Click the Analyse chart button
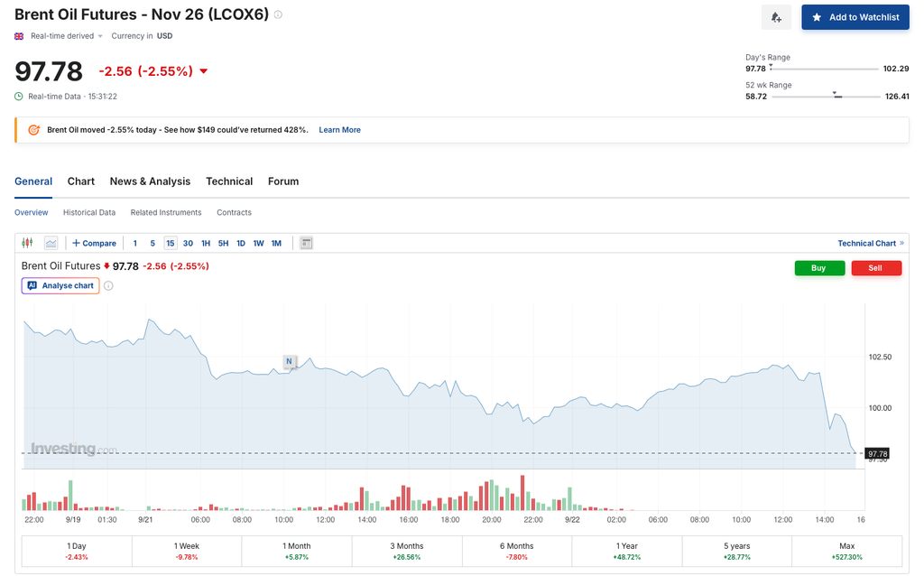 tap(60, 285)
